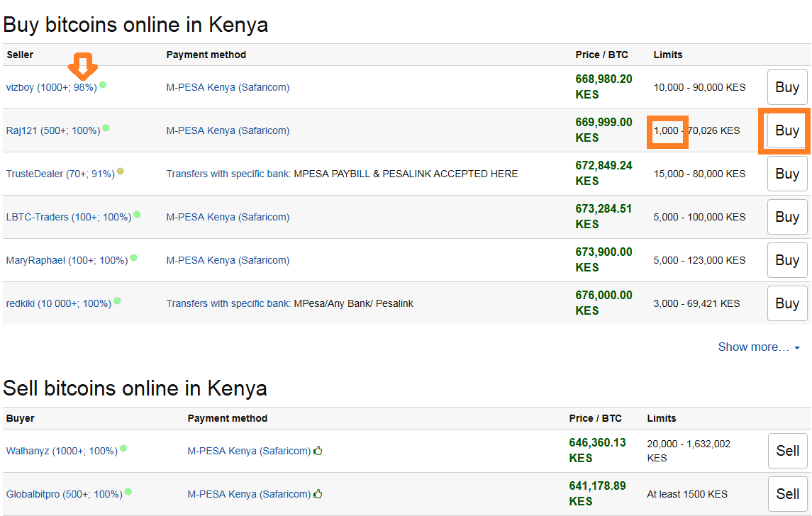Click the green status dot beside Raj121
812x516 pixels.
coord(106,128)
